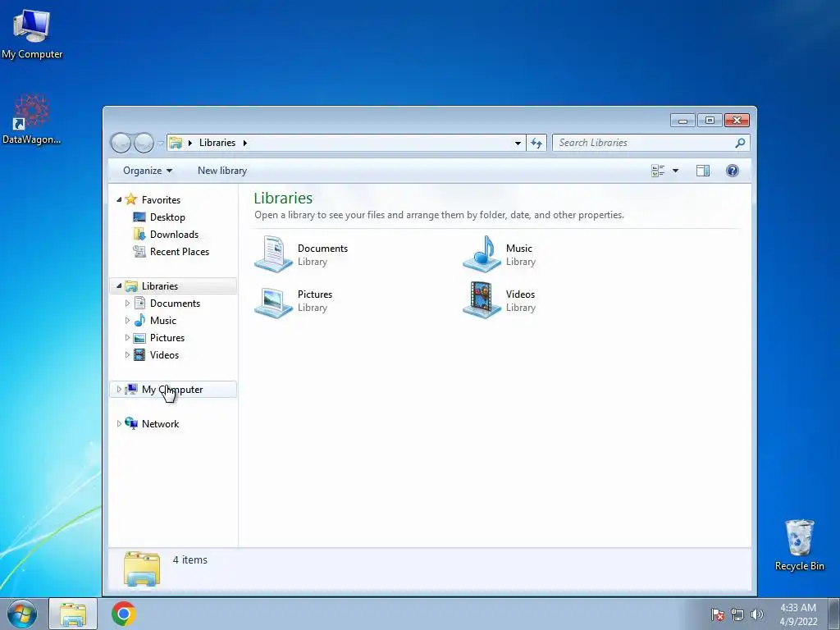Screen dimensions: 840x630
Task: Click the arrow after Libraries in address bar
Action: click(244, 143)
